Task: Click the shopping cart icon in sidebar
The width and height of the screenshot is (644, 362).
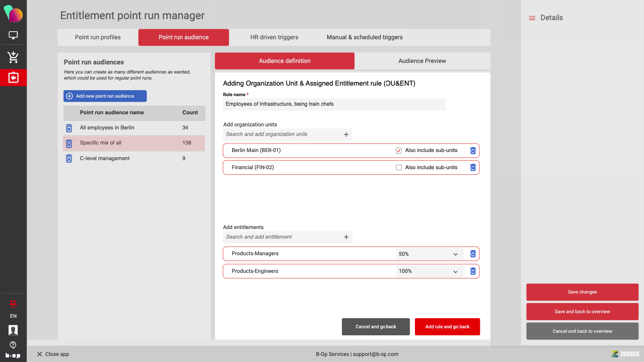Action: click(x=13, y=57)
